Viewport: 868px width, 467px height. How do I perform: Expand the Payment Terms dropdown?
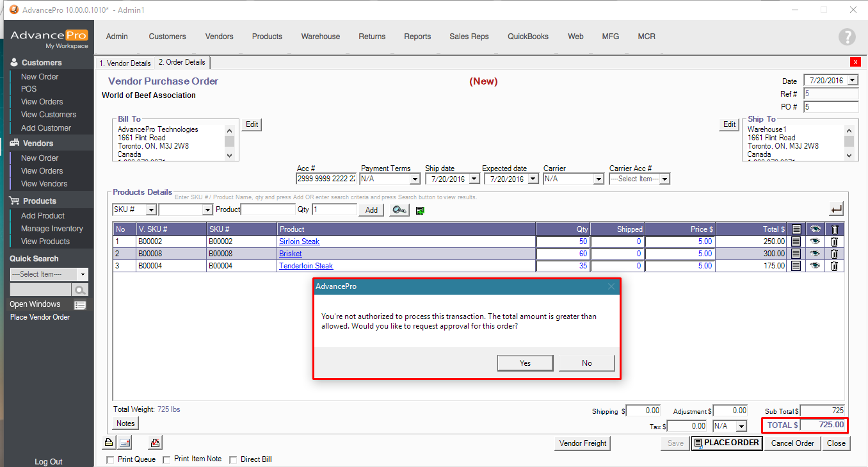[x=414, y=179]
